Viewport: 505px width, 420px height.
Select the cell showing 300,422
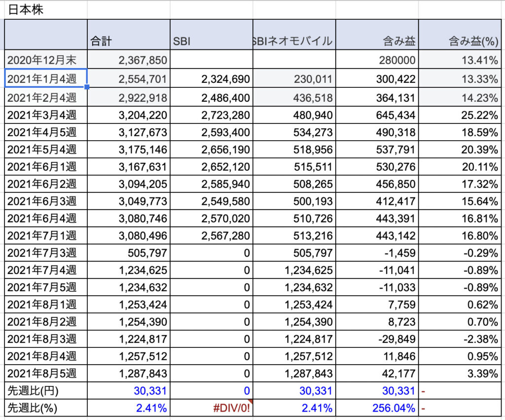377,78
